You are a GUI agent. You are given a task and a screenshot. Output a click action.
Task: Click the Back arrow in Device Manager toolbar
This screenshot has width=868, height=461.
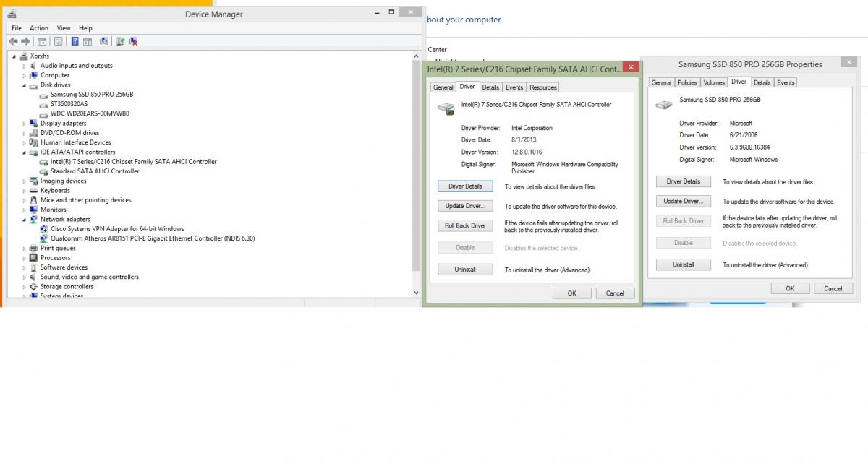(13, 42)
